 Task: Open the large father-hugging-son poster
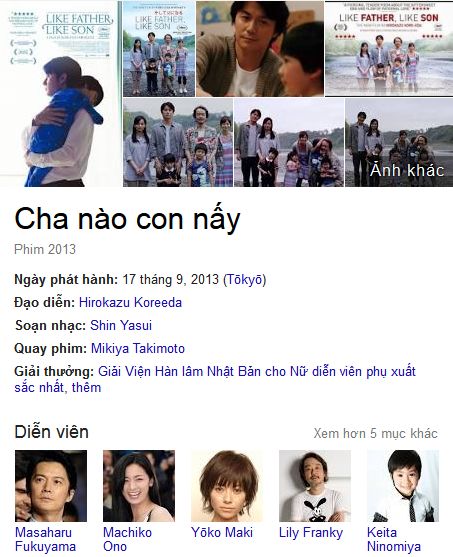click(x=61, y=93)
